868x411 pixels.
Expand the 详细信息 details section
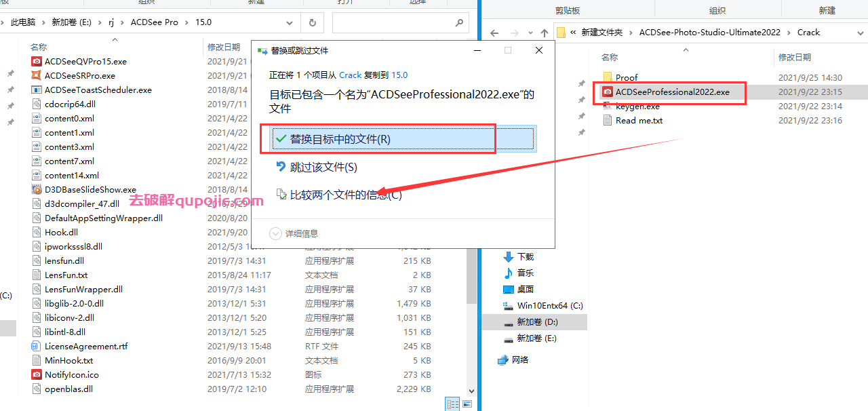click(294, 233)
